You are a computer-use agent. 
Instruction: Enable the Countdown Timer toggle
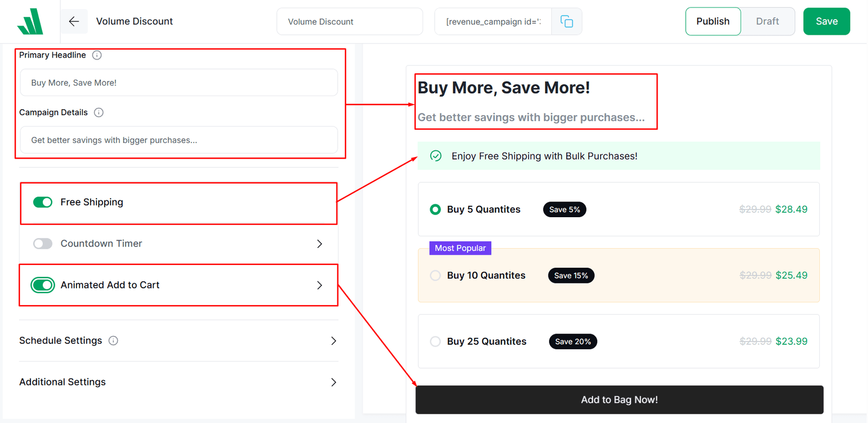pyautogui.click(x=43, y=244)
